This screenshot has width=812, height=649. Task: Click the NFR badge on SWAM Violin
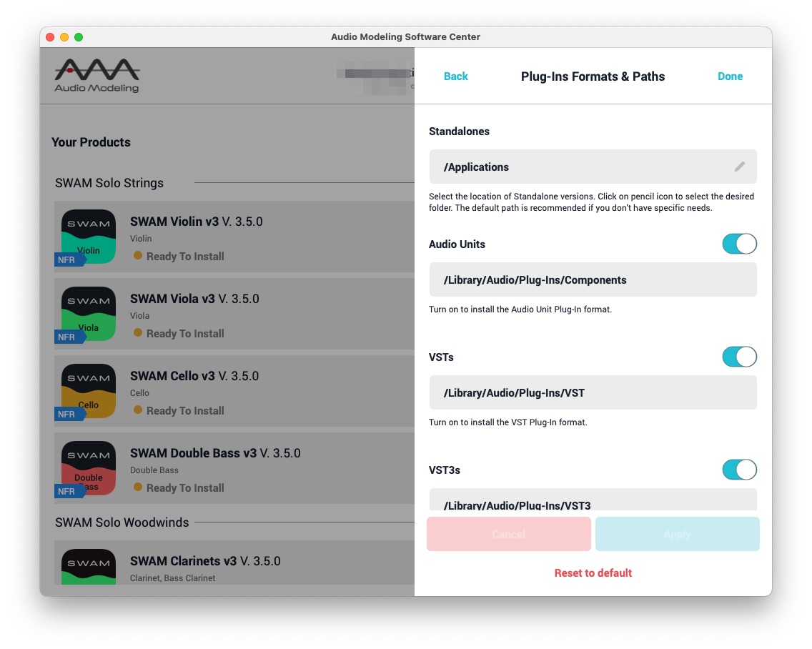69,259
